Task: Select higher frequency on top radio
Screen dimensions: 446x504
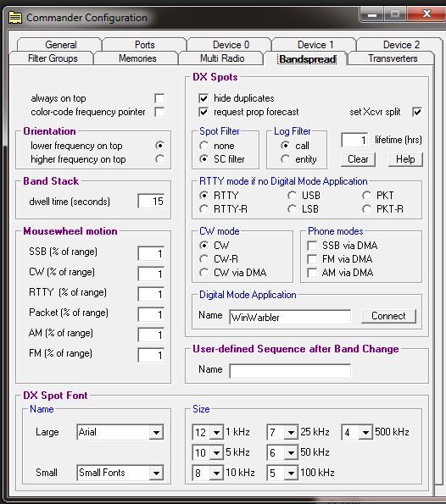Action: click(x=159, y=159)
